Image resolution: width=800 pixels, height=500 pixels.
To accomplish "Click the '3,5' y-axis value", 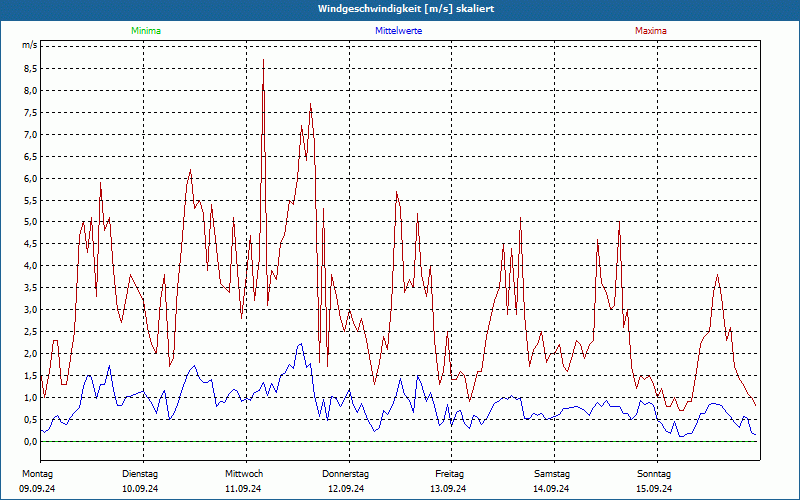I will (x=30, y=288).
